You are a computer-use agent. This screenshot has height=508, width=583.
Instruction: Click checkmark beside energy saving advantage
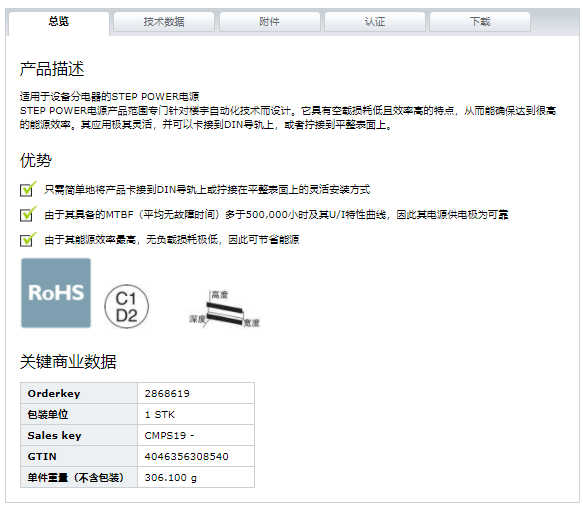tap(28, 239)
